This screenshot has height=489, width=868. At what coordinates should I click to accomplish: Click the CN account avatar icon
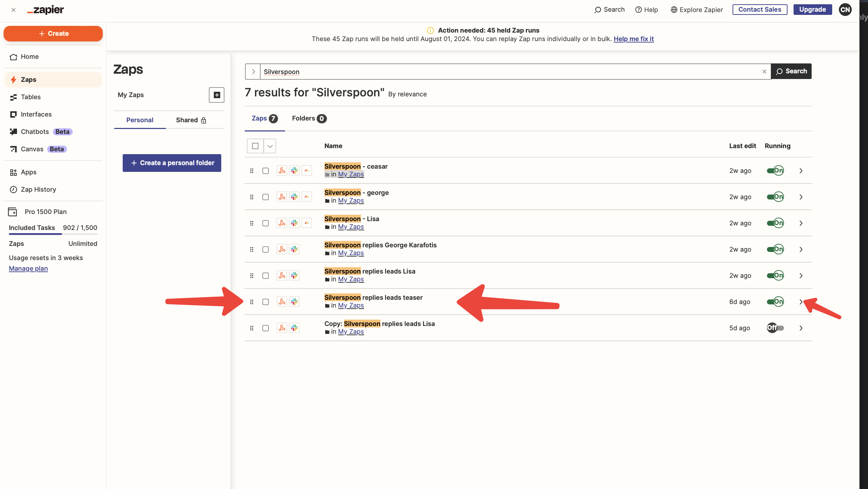(x=845, y=10)
